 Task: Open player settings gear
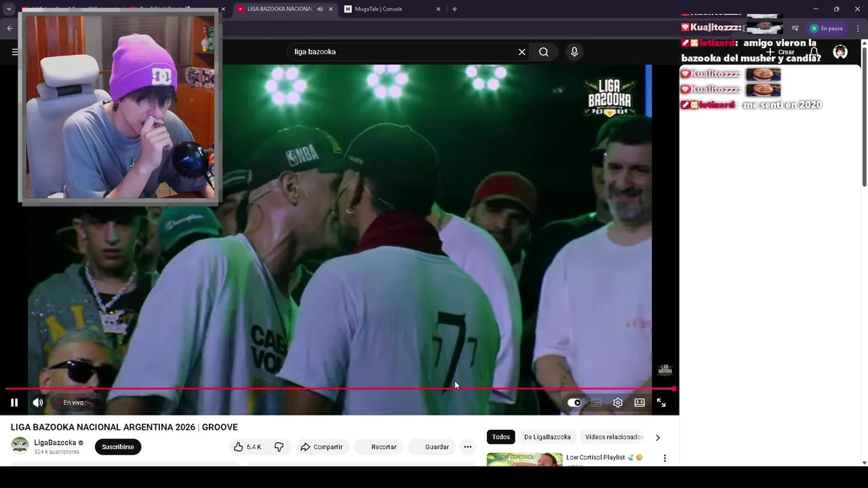618,403
